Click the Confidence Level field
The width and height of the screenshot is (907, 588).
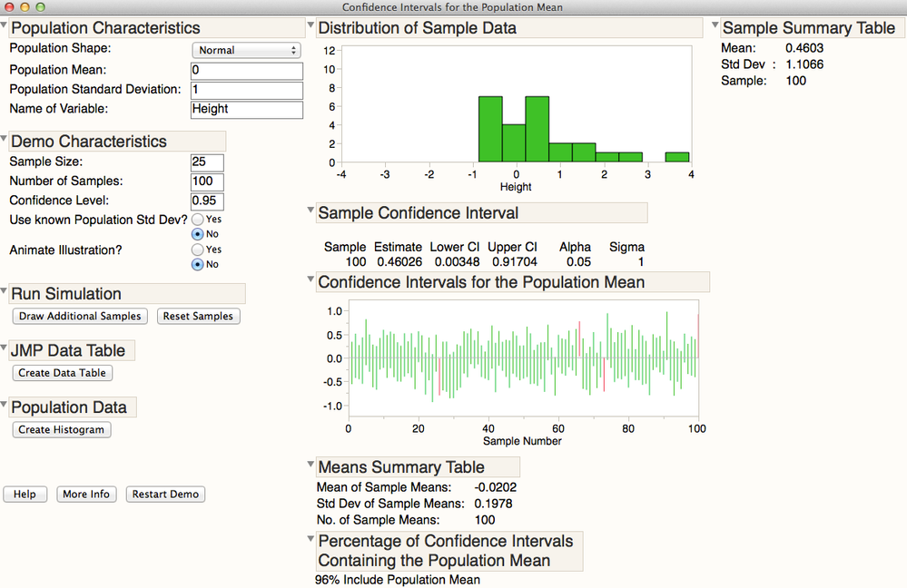(207, 201)
